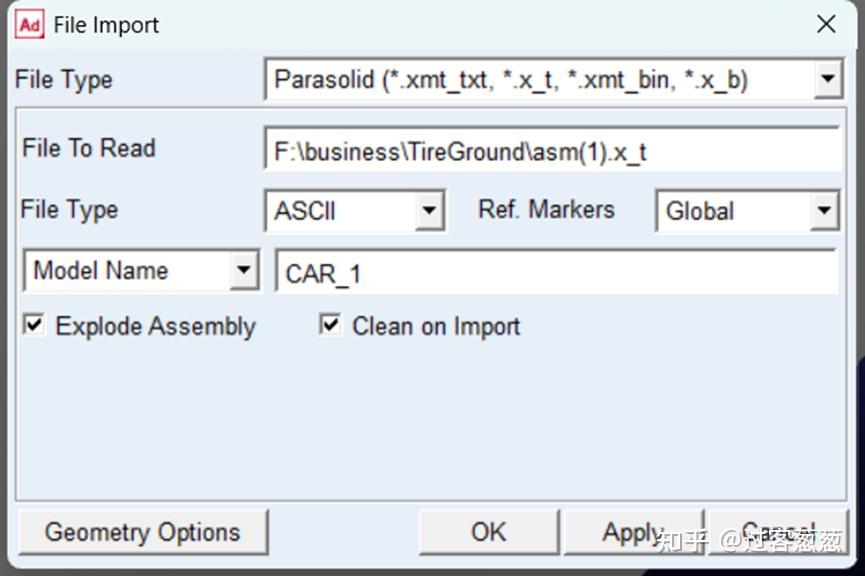Open the Ref. Markers Global dropdown
This screenshot has width=865, height=576.
(824, 210)
